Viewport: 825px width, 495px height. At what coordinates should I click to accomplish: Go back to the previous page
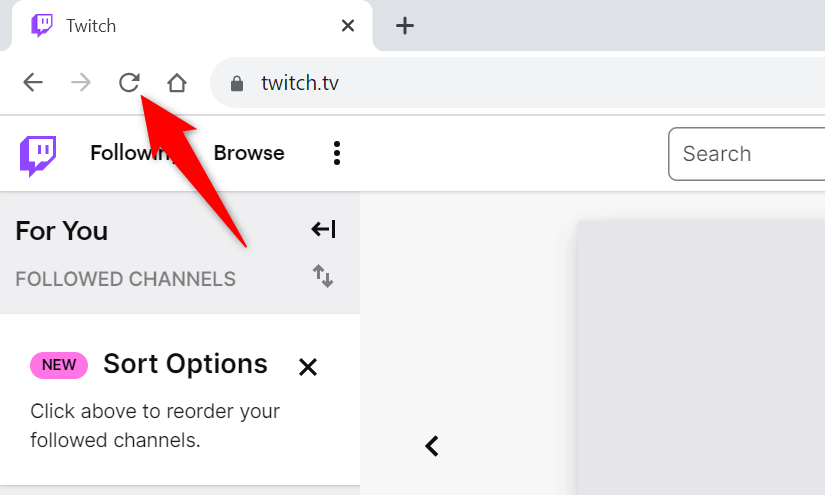tap(33, 82)
